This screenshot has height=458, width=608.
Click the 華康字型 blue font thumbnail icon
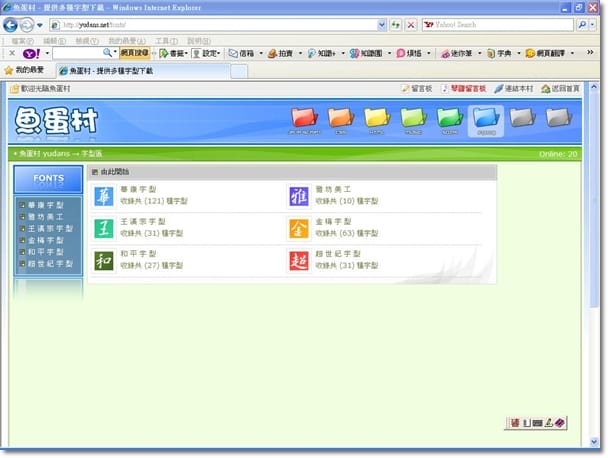(104, 196)
